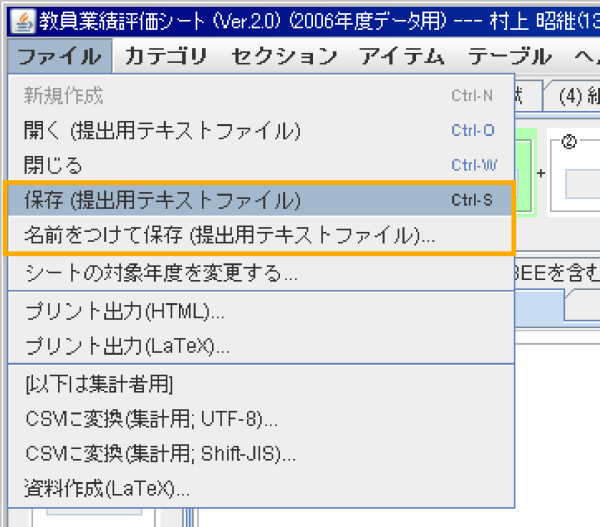Close the open ファイル menu
The image size is (600, 527).
click(x=59, y=57)
